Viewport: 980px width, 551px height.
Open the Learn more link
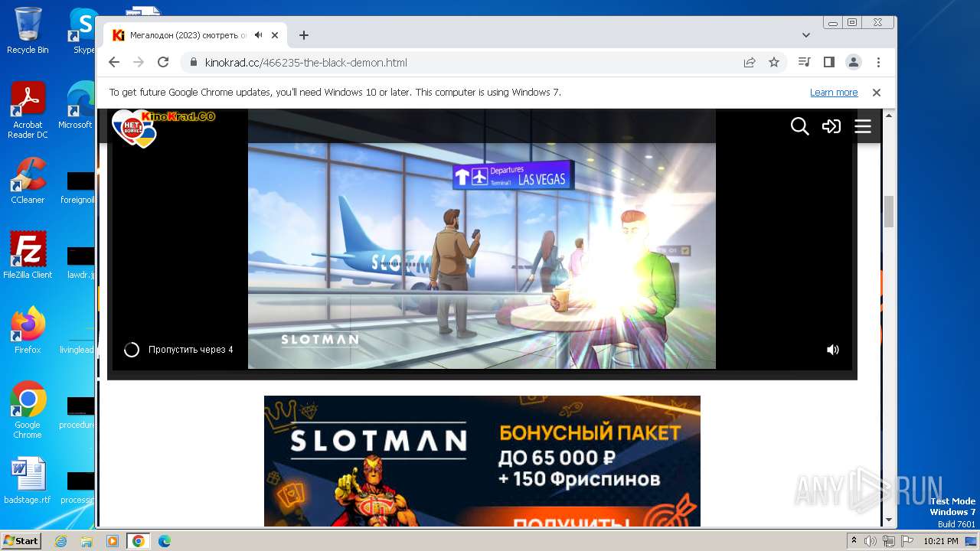click(834, 93)
